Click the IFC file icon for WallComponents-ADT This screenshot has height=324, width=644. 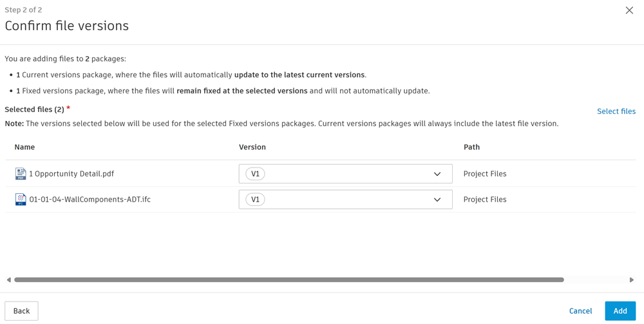coord(21,199)
